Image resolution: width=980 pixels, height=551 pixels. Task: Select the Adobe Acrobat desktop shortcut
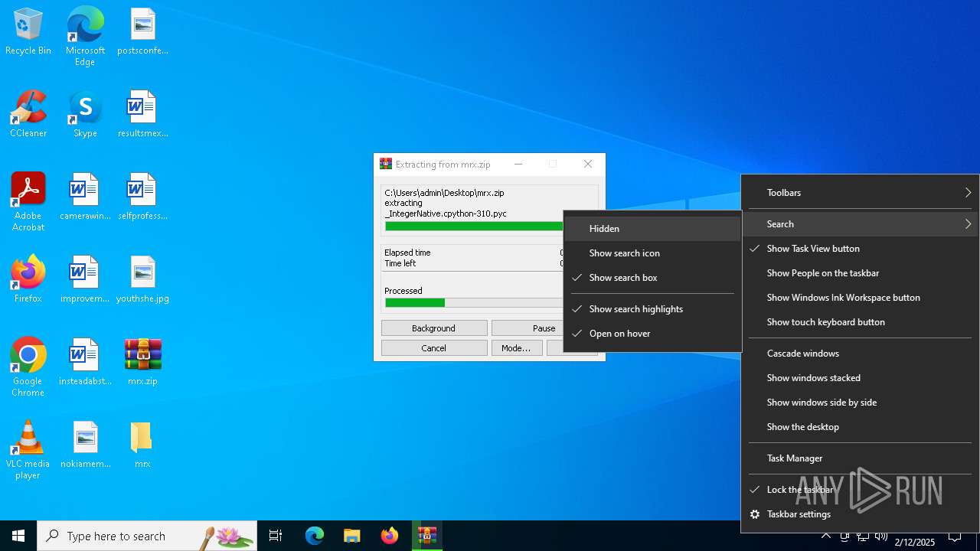(28, 202)
